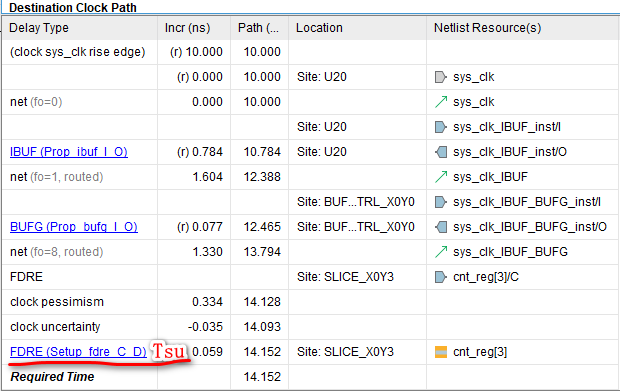The width and height of the screenshot is (620, 391).
Task: Click the 0.334 clock pessimism value
Action: pos(208,302)
